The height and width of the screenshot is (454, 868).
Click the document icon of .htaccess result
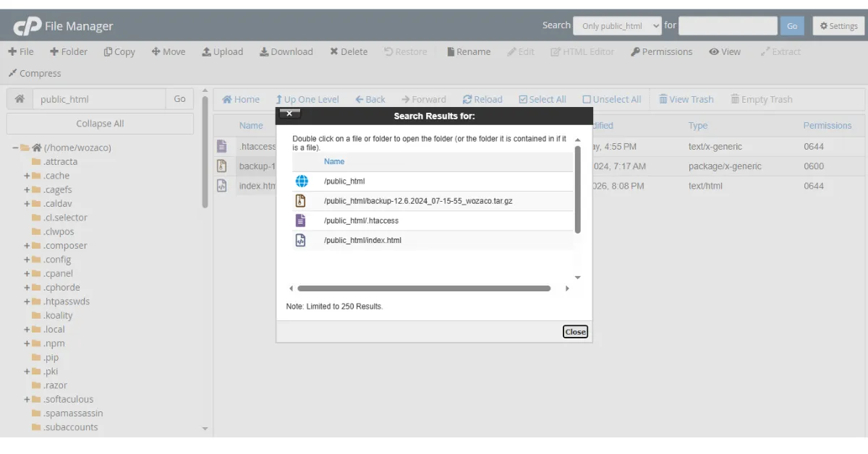[x=301, y=220]
